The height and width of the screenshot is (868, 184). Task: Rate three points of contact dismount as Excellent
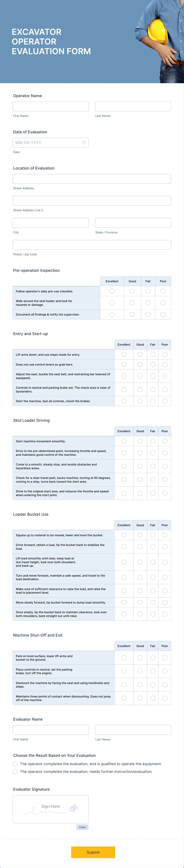click(124, 698)
